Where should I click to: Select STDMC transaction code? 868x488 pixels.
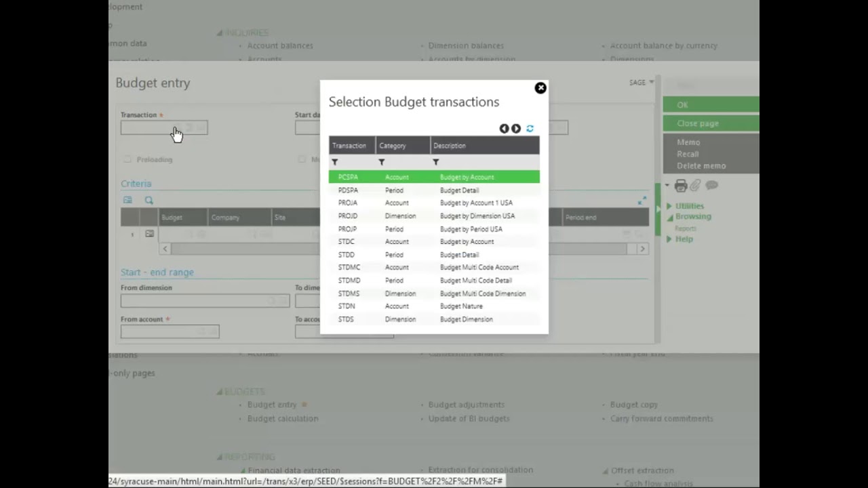(x=349, y=268)
